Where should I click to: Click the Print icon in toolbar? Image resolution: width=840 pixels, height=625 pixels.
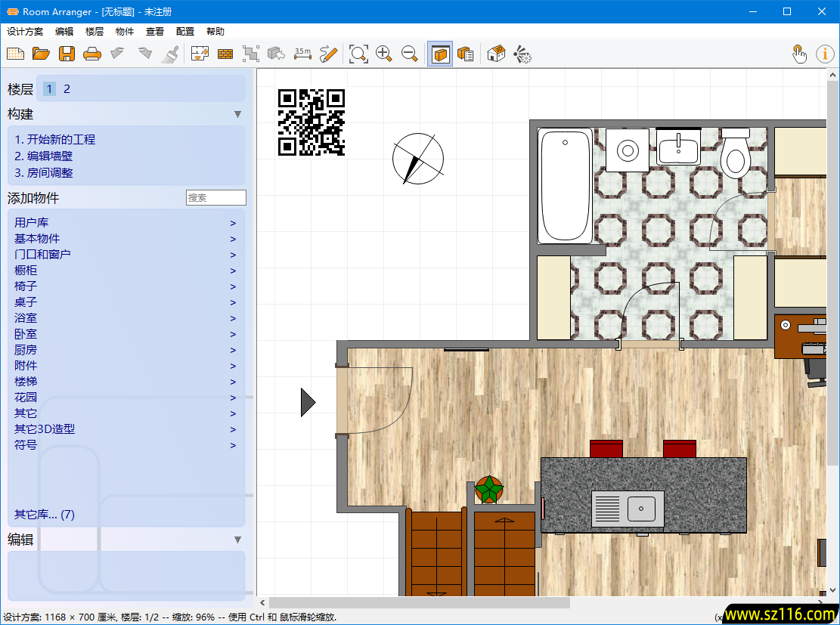pyautogui.click(x=91, y=54)
